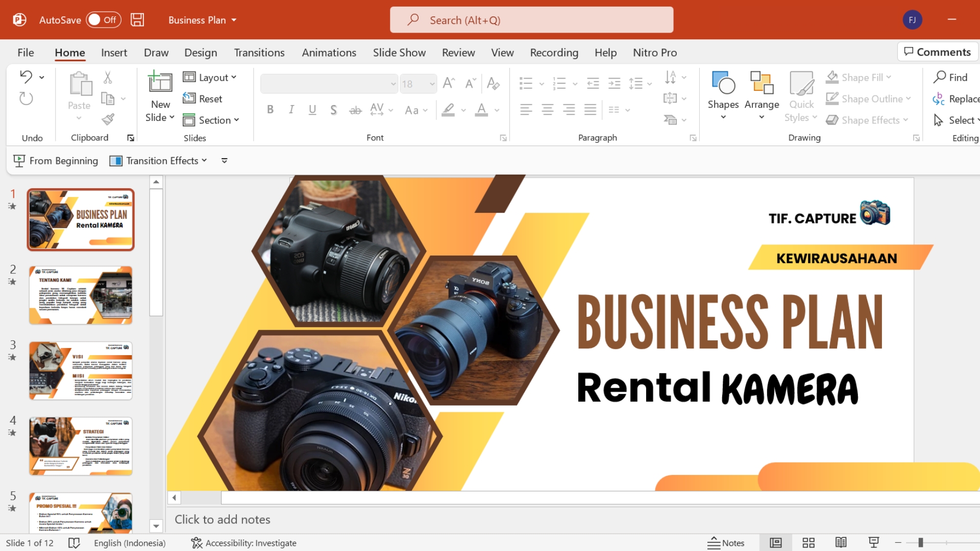Viewport: 980px width, 551px height.
Task: Expand the Layout dropdown
Action: (210, 77)
